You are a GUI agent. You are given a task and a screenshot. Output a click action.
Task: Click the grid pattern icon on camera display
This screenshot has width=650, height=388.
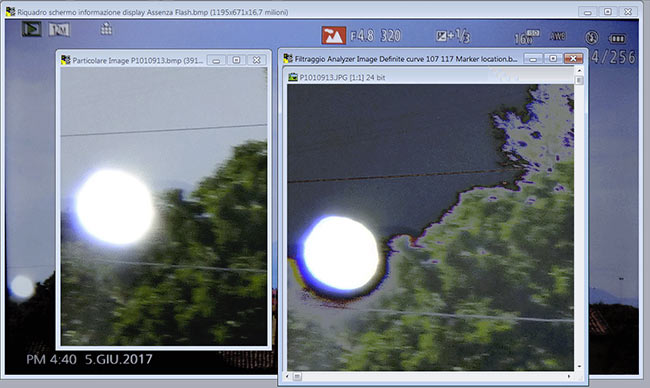pyautogui.click(x=106, y=28)
